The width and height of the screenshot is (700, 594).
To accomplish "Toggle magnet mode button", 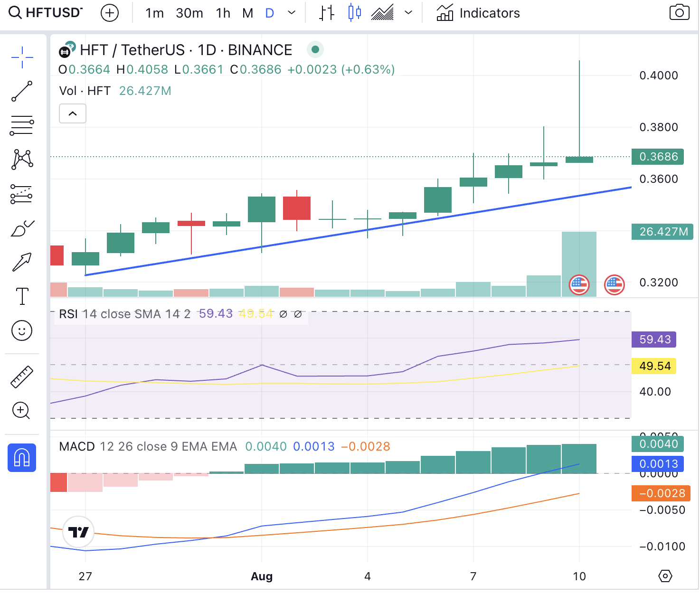I will click(x=22, y=458).
